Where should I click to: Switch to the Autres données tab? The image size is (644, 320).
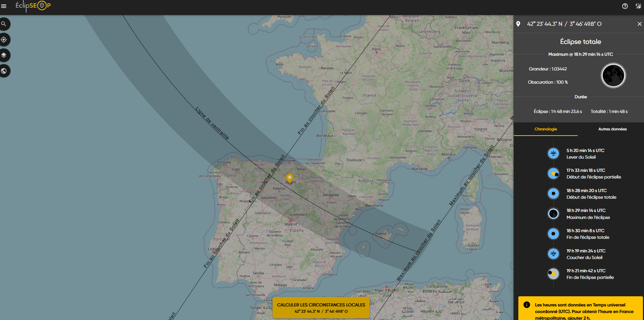(x=612, y=129)
